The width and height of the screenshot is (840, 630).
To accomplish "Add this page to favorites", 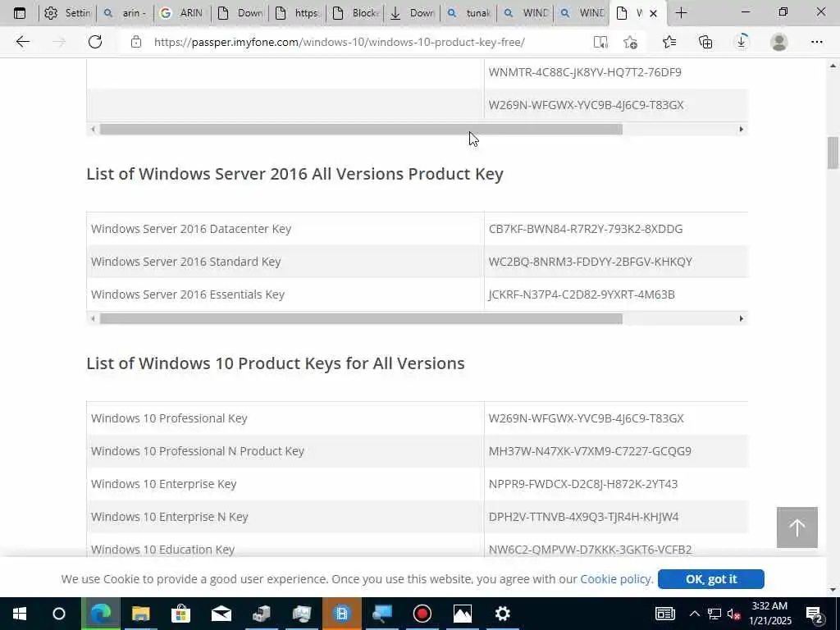I will coord(631,42).
